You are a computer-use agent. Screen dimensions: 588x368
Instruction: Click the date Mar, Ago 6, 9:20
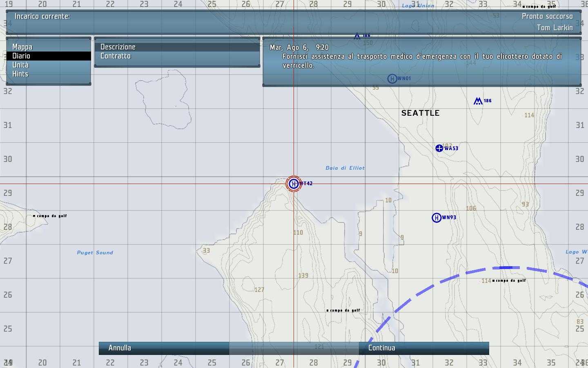(299, 47)
